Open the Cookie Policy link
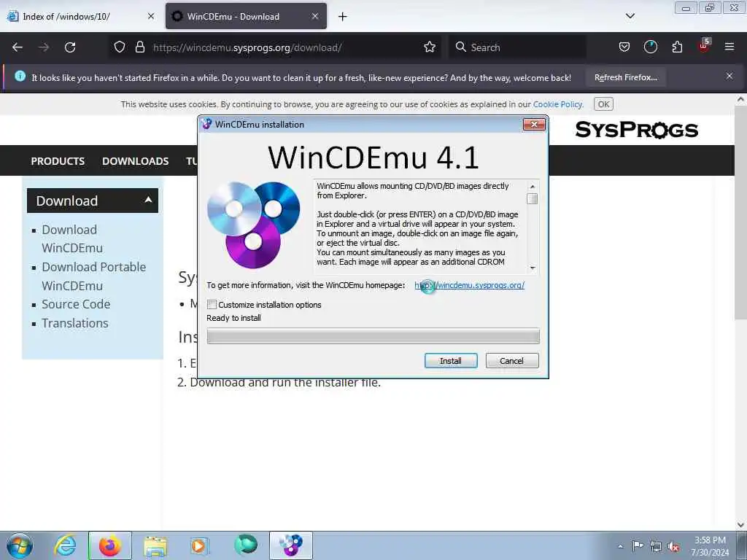This screenshot has height=560, width=747. click(x=557, y=104)
